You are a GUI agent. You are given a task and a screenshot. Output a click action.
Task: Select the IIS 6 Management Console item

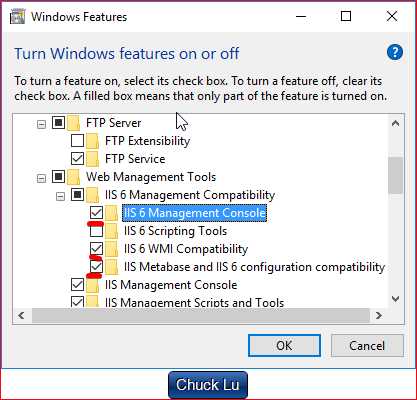(x=195, y=213)
